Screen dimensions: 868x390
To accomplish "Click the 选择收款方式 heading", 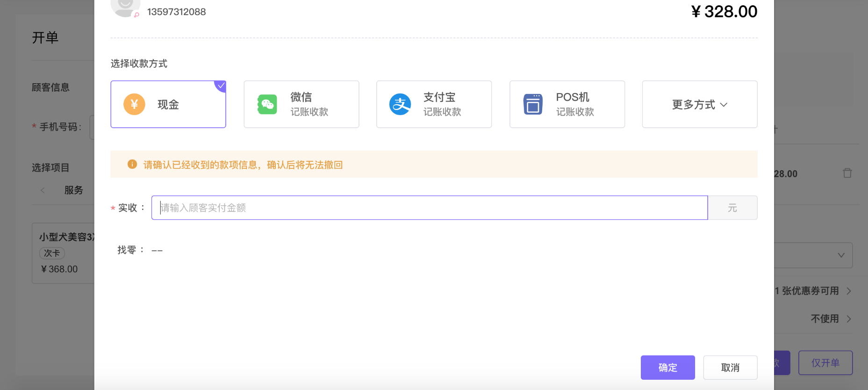I will pyautogui.click(x=139, y=64).
